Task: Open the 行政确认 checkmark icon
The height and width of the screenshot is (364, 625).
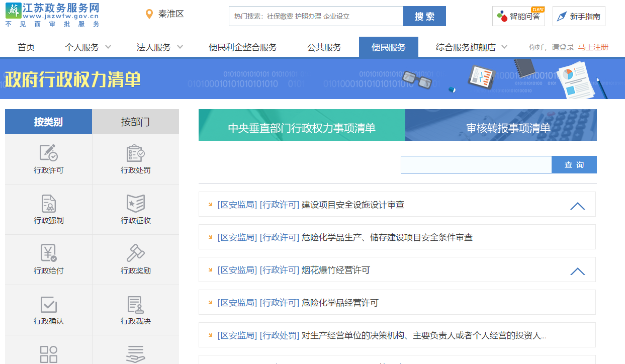Action: (x=49, y=304)
